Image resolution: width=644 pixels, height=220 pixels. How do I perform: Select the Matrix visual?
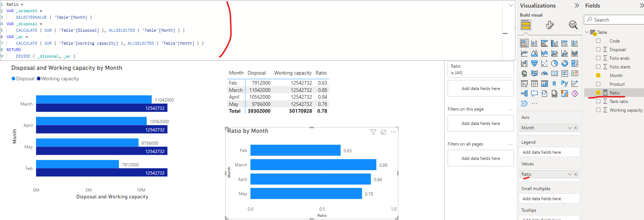pyautogui.click(x=545, y=84)
